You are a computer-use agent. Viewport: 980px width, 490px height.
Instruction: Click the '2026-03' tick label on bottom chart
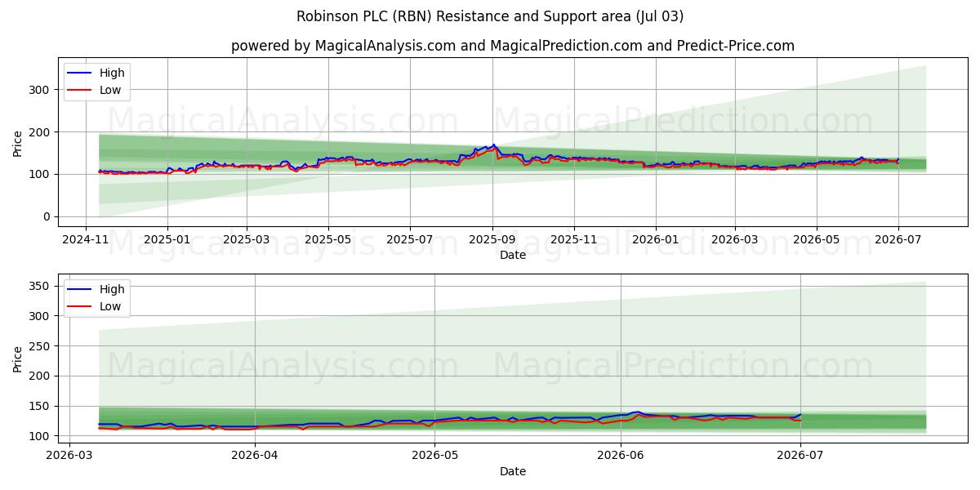pos(69,457)
